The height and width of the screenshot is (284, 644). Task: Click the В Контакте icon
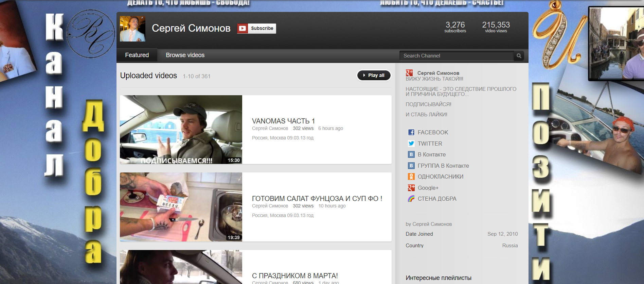pyautogui.click(x=411, y=154)
